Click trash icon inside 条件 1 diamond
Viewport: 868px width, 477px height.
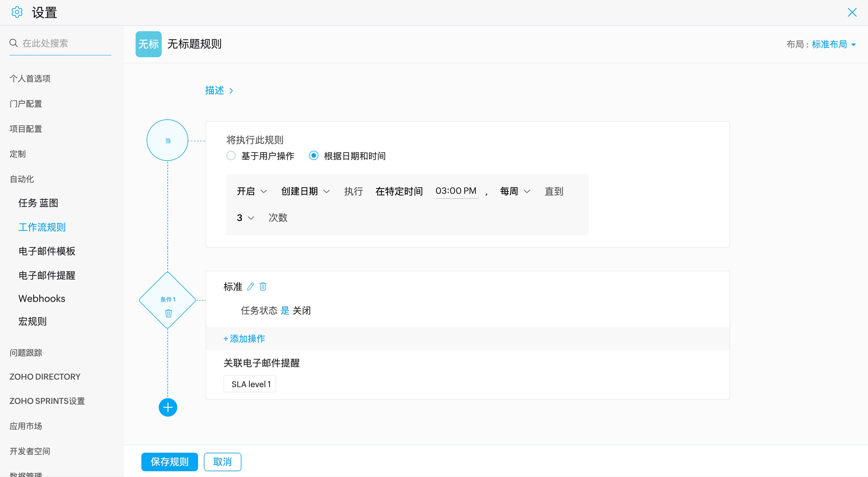168,313
